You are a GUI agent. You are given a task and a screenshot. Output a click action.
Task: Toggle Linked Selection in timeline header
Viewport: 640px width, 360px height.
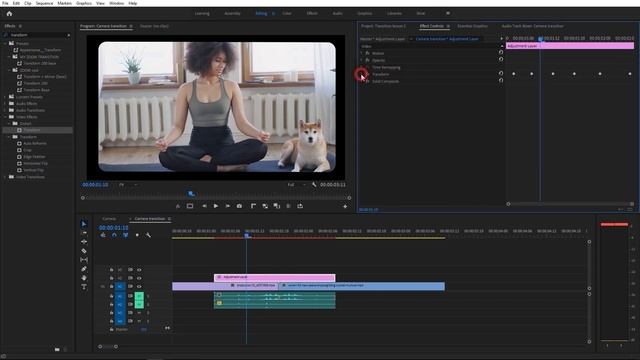pos(126,235)
